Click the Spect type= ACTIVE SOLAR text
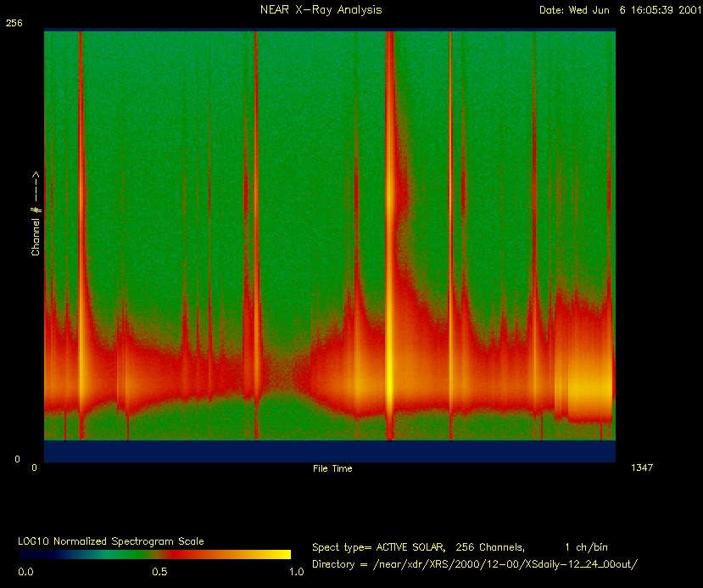 tap(375, 547)
